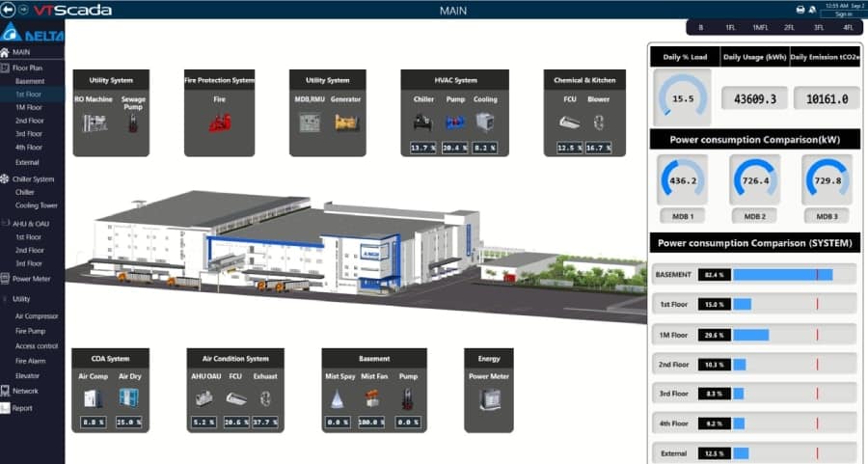
Task: Click the Sign in button
Action: 843,14
